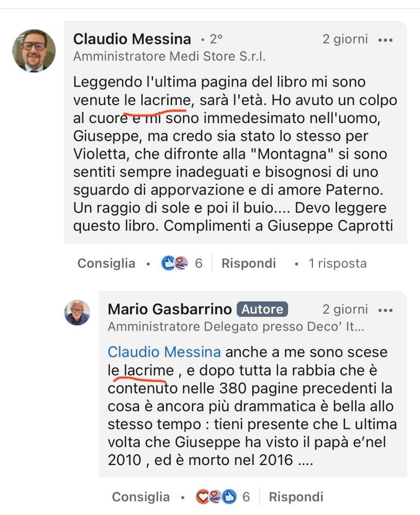The image size is (420, 515).
Task: Click the Claudio Messina author name heading
Action: 132,39
